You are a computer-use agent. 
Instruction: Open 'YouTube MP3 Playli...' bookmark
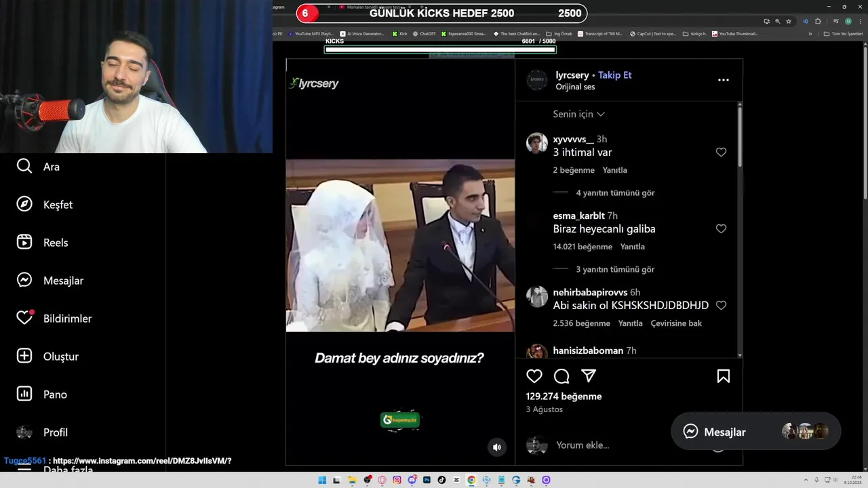pyautogui.click(x=311, y=33)
